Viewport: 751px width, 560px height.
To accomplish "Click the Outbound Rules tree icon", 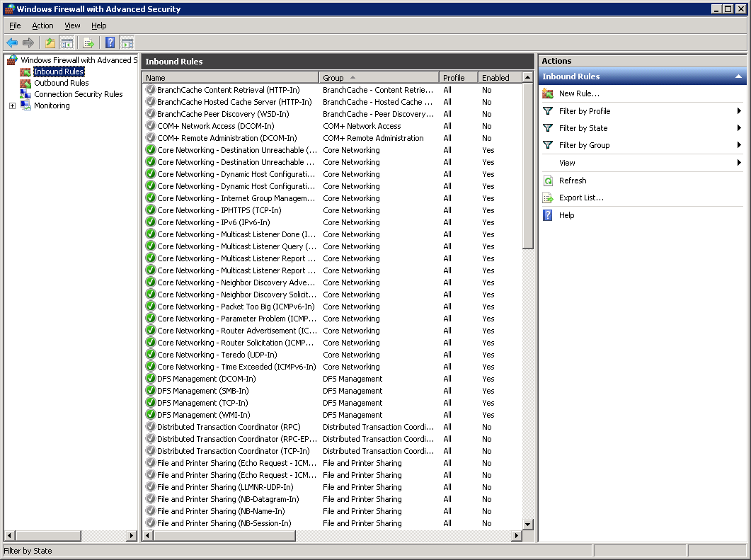I will (x=25, y=83).
